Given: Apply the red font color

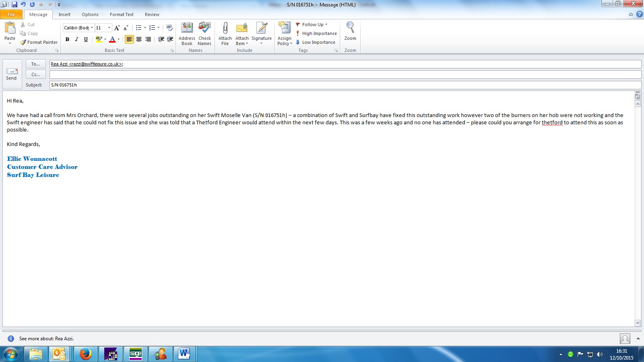Looking at the screenshot, I should tap(112, 39).
